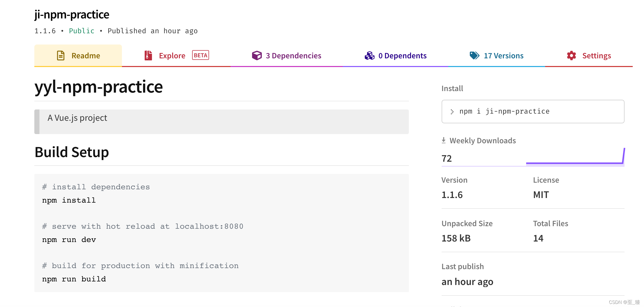Show the 17 Versions tab
The width and height of the screenshot is (644, 307).
pyautogui.click(x=503, y=56)
